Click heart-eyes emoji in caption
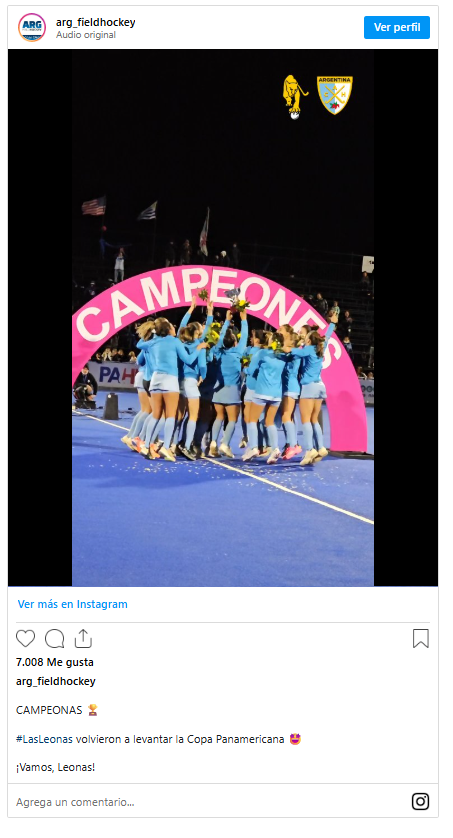The height and width of the screenshot is (838, 453). pos(295,739)
